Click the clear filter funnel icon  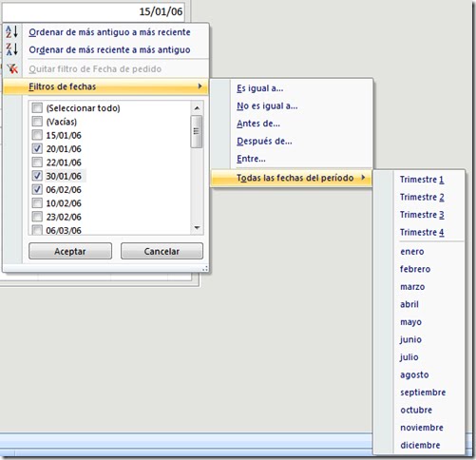point(12,68)
